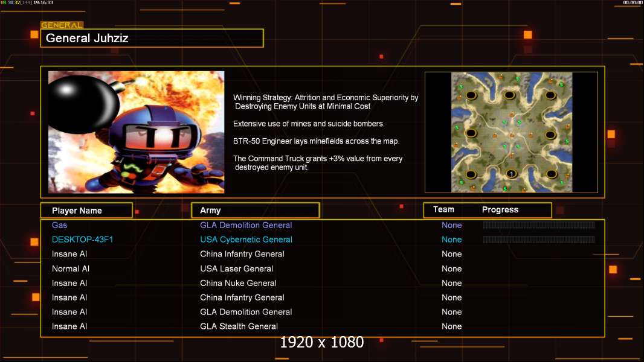Click Normal AI player name

coord(71,268)
